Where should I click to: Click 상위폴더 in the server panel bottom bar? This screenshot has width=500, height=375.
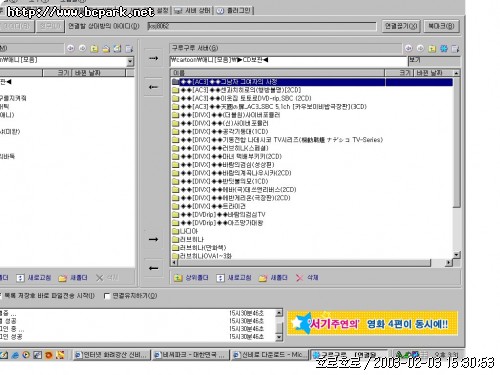[x=191, y=278]
